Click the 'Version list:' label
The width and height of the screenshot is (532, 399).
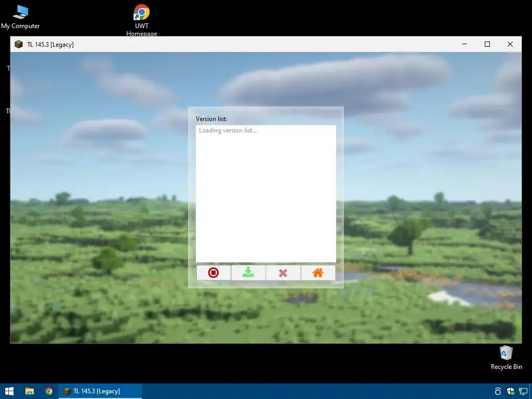(x=211, y=119)
